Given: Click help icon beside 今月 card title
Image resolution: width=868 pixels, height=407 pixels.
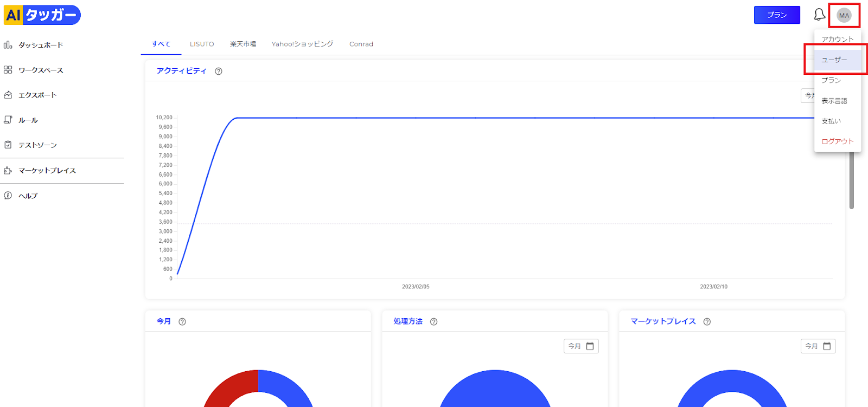Looking at the screenshot, I should pyautogui.click(x=182, y=321).
